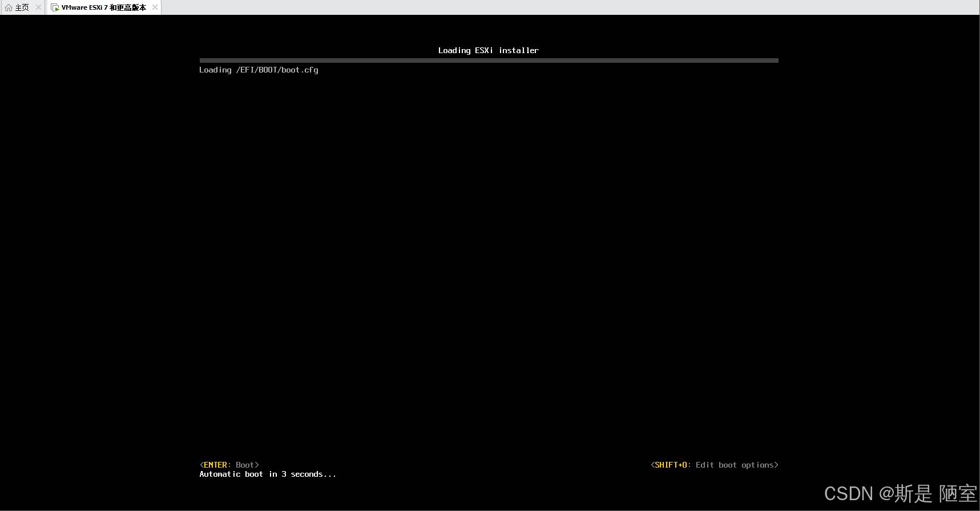Screen dimensions: 980x511
Task: Click the center of the black VM console
Action: coord(490,263)
